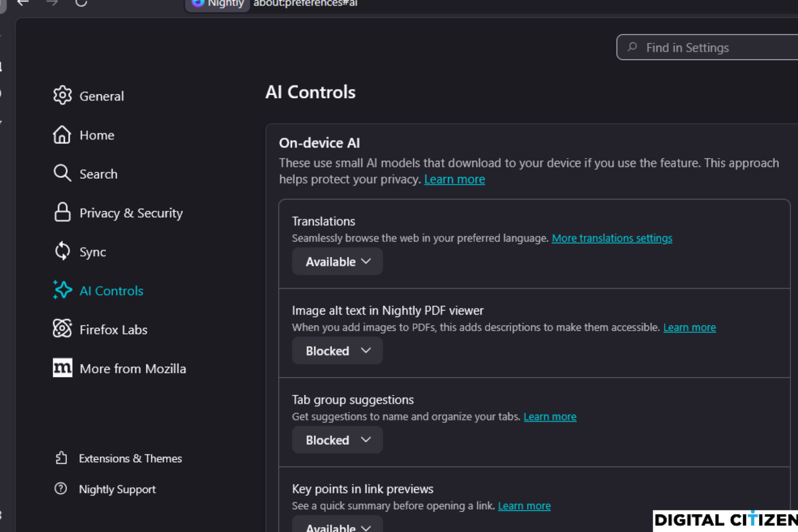Image resolution: width=798 pixels, height=532 pixels.
Task: Click the browser reload icon
Action: click(81, 2)
